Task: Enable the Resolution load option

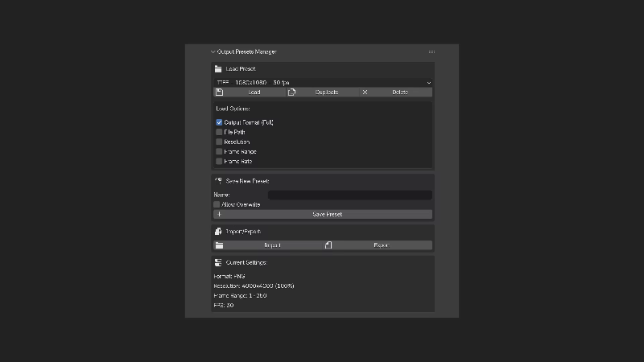Action: 219,142
